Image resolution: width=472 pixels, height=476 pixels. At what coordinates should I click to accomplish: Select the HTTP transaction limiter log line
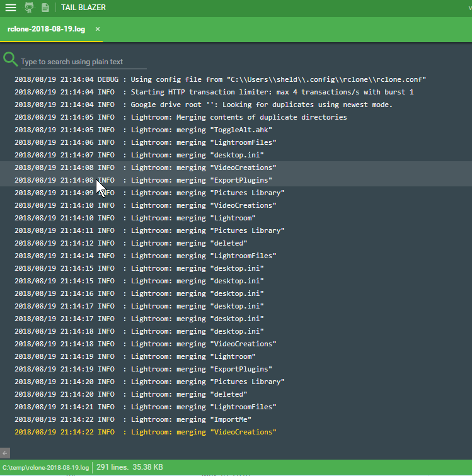click(x=214, y=92)
